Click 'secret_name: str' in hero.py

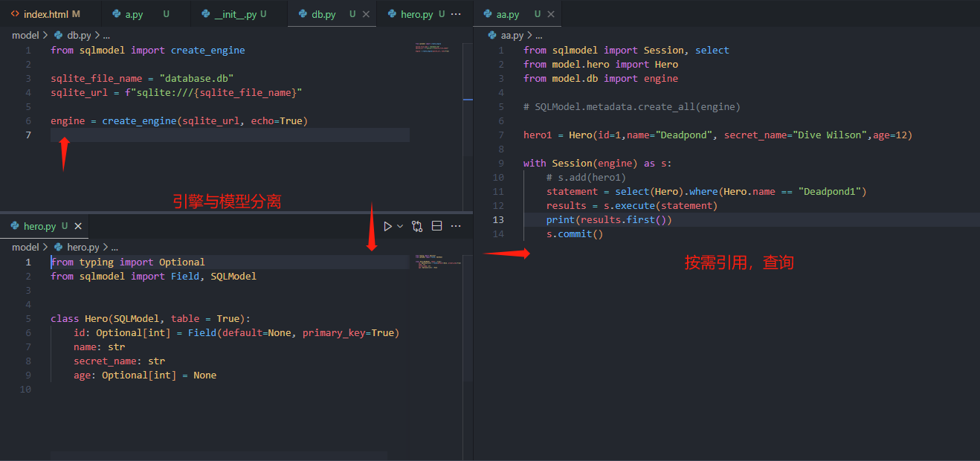119,361
